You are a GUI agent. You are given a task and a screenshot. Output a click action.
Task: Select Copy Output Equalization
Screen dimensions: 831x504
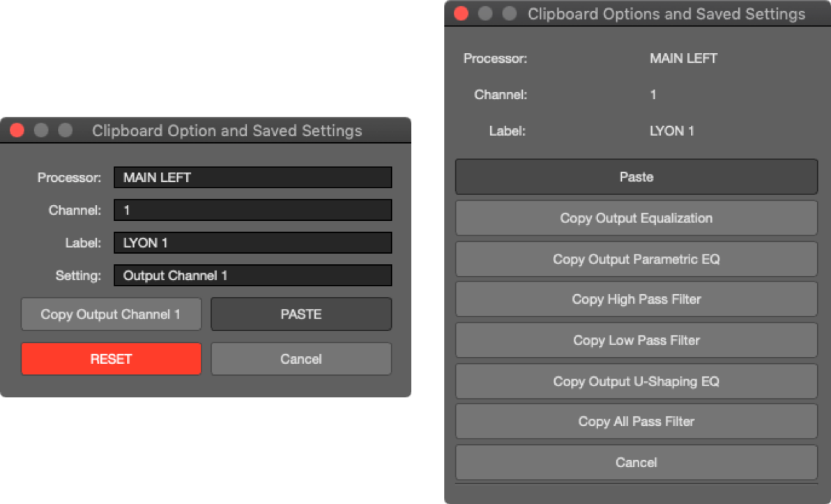(x=636, y=218)
